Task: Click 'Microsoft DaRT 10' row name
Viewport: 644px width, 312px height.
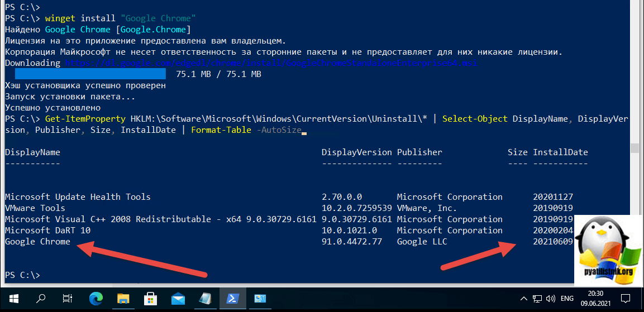Action: tap(47, 231)
